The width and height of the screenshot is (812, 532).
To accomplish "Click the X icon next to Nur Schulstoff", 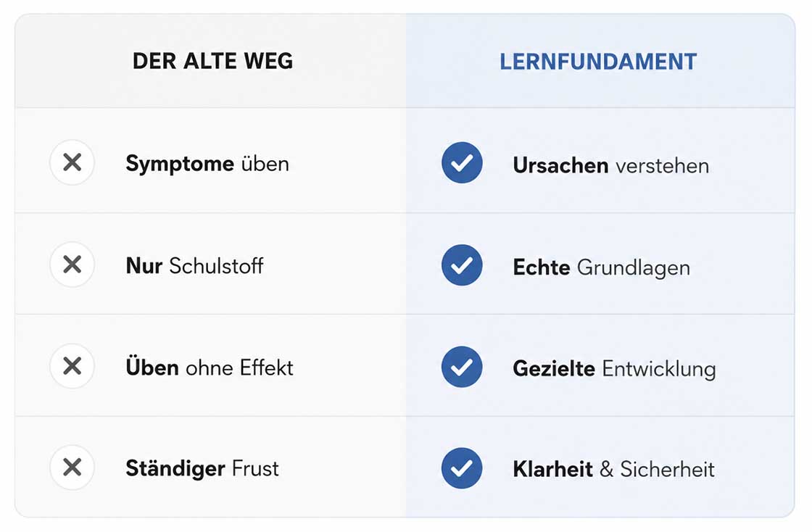I will point(72,265).
